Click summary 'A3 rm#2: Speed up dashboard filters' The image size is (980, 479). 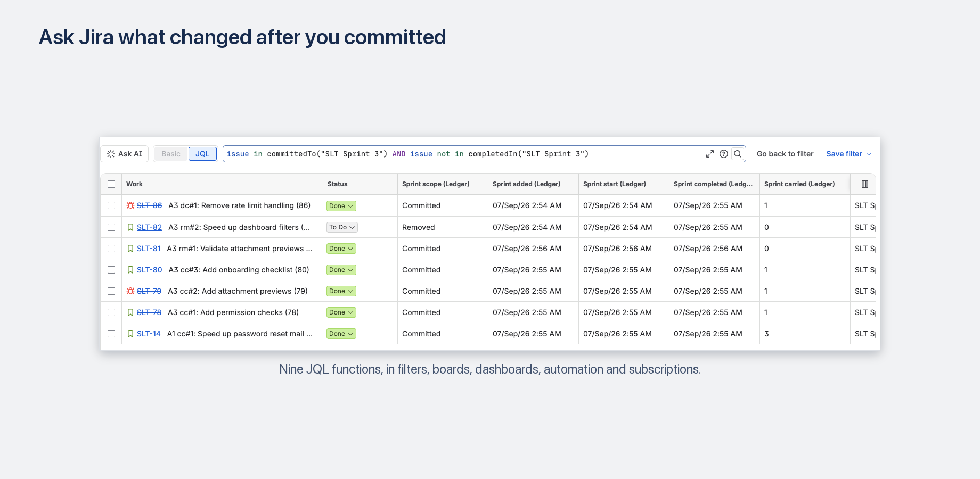pyautogui.click(x=239, y=227)
